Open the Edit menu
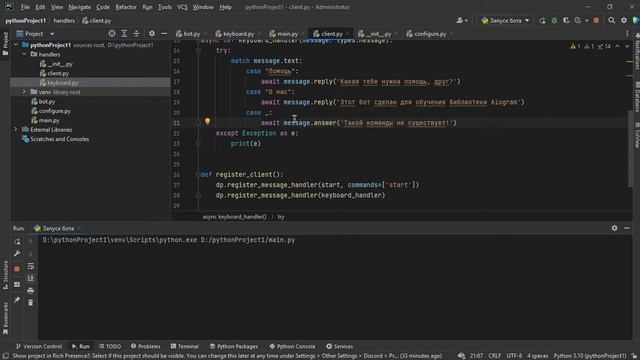The image size is (640, 360). [40, 7]
